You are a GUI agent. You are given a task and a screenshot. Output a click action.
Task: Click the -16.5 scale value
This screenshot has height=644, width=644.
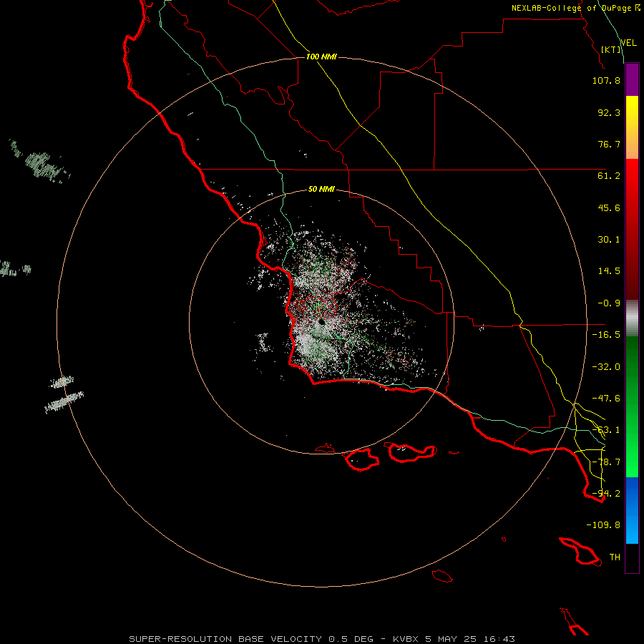coord(606,335)
